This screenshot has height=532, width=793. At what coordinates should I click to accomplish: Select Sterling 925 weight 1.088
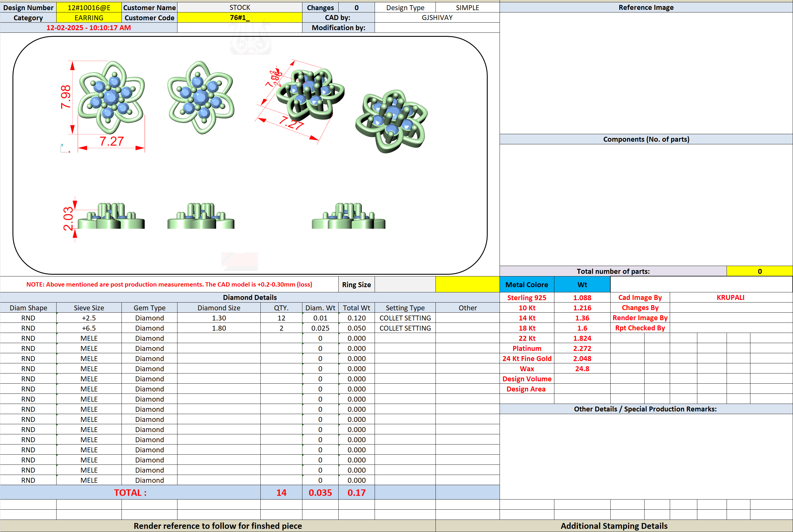pos(582,298)
